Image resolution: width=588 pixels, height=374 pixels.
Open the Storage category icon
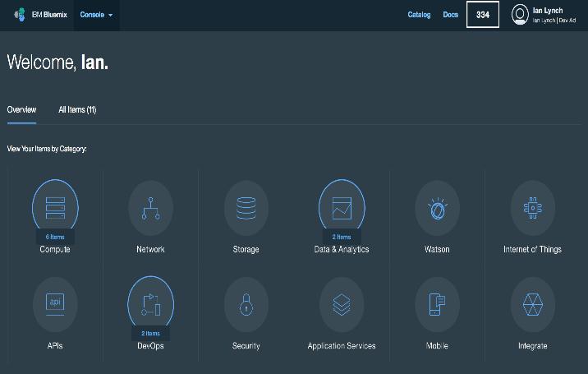[246, 208]
